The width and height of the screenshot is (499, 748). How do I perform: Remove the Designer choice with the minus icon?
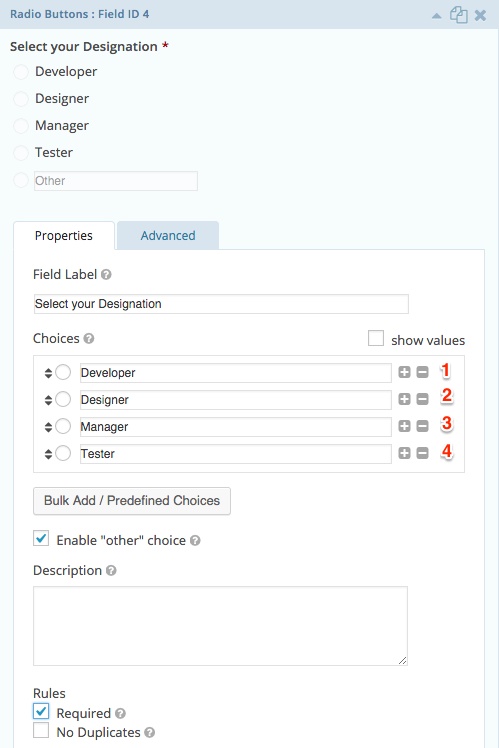(422, 399)
